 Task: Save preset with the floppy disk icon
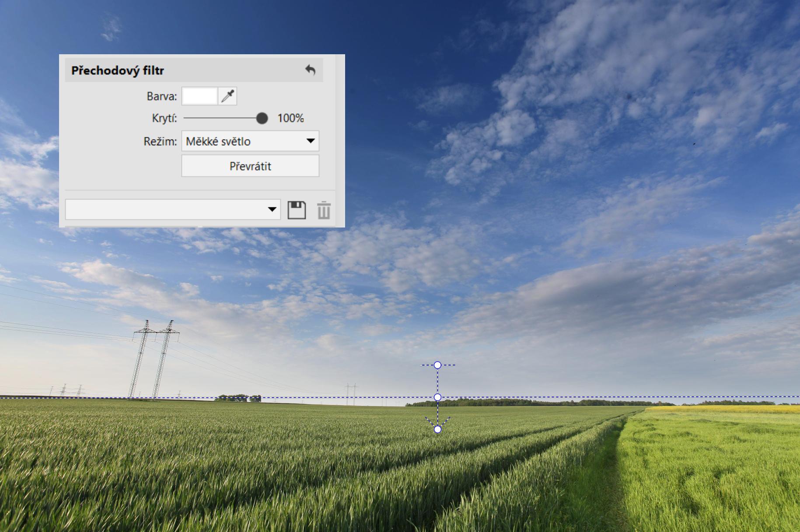pos(297,210)
